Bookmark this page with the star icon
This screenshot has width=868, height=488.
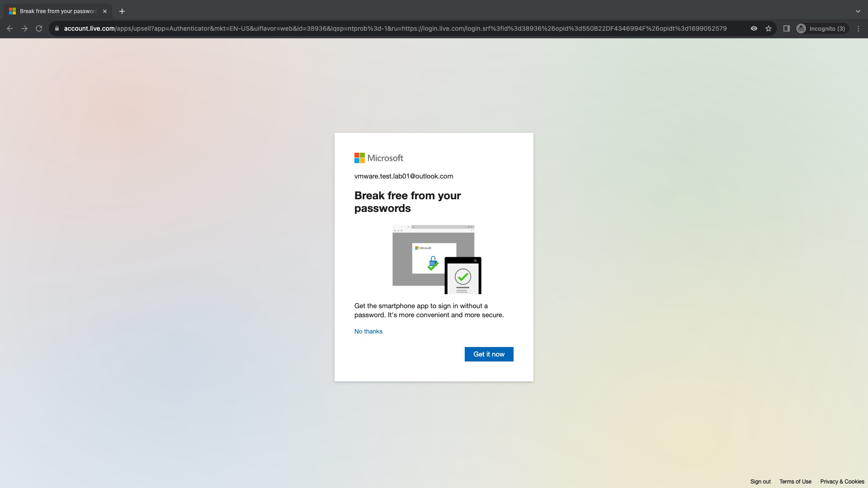[x=769, y=28]
